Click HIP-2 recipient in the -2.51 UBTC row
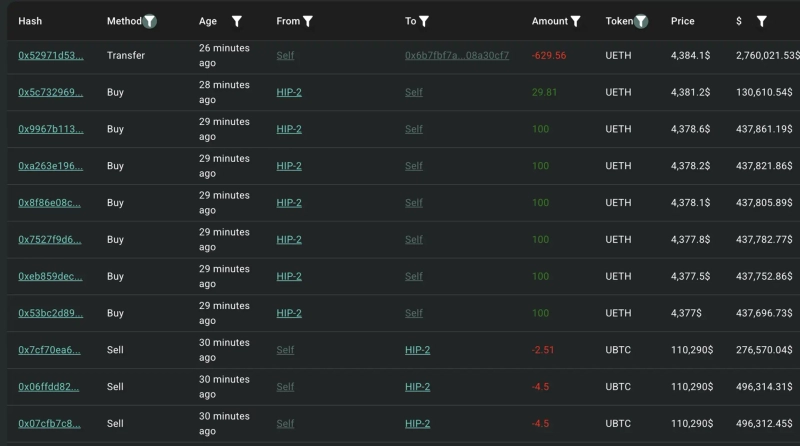 (417, 350)
